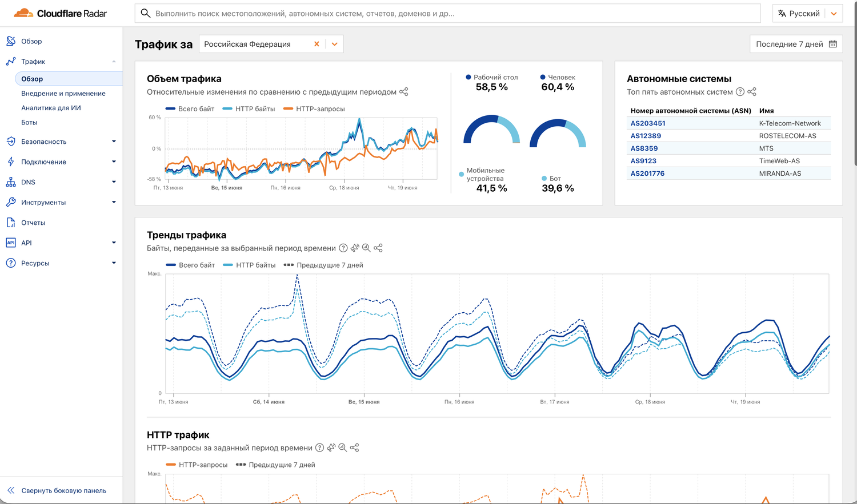Click the Radar search field
Image resolution: width=857 pixels, height=504 pixels.
pyautogui.click(x=447, y=14)
